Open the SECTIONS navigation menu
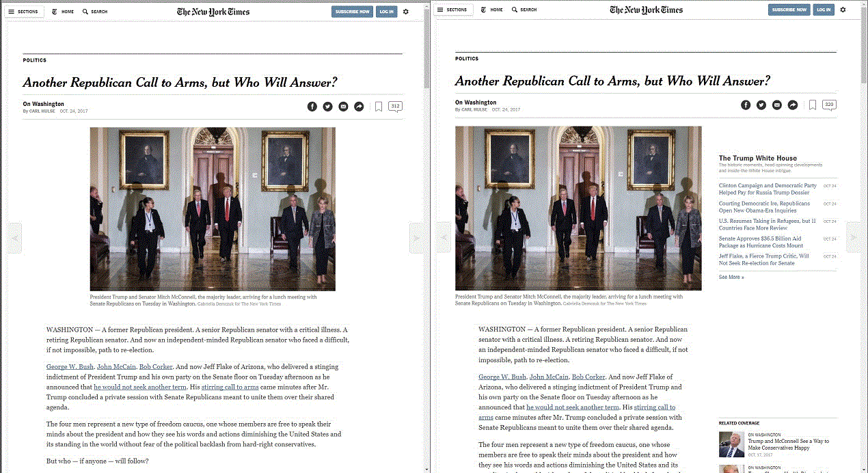The width and height of the screenshot is (868, 473). [x=24, y=11]
